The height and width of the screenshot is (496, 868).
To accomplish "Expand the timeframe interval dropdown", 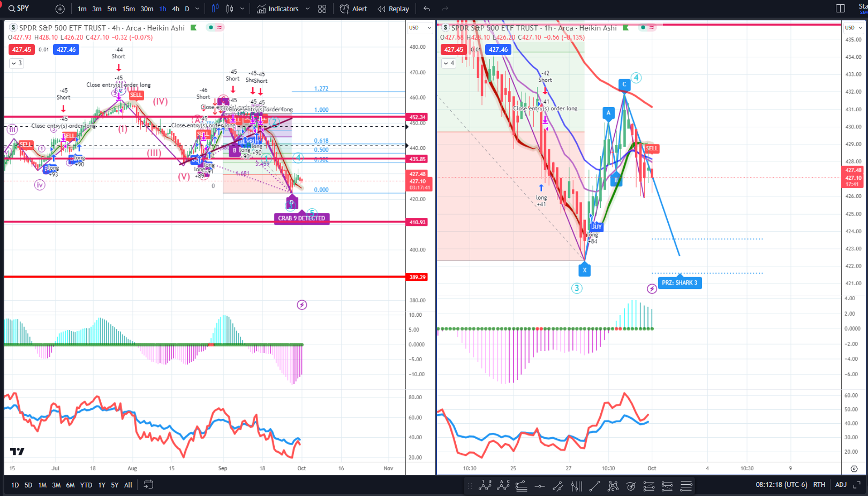I will [198, 9].
